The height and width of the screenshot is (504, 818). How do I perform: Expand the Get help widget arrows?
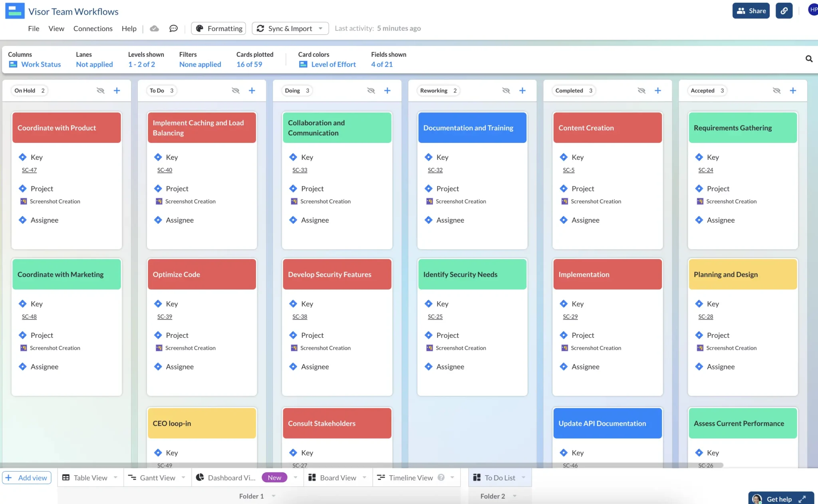[802, 499]
